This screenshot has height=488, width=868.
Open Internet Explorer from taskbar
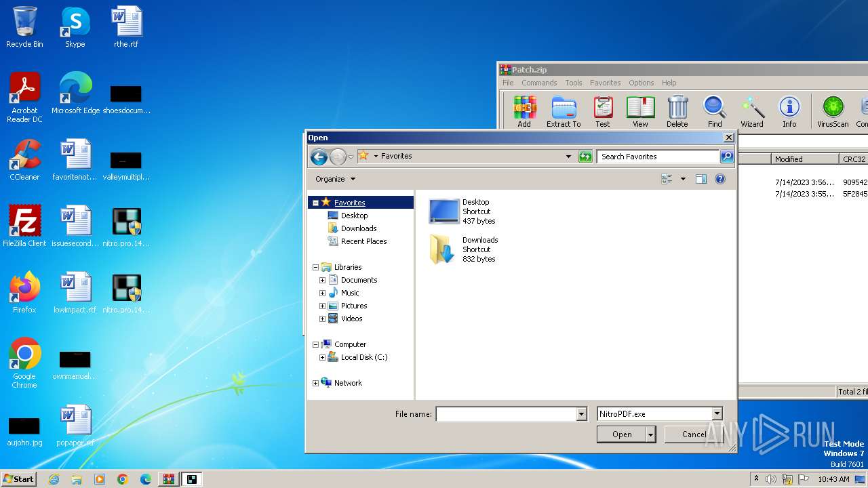(54, 479)
